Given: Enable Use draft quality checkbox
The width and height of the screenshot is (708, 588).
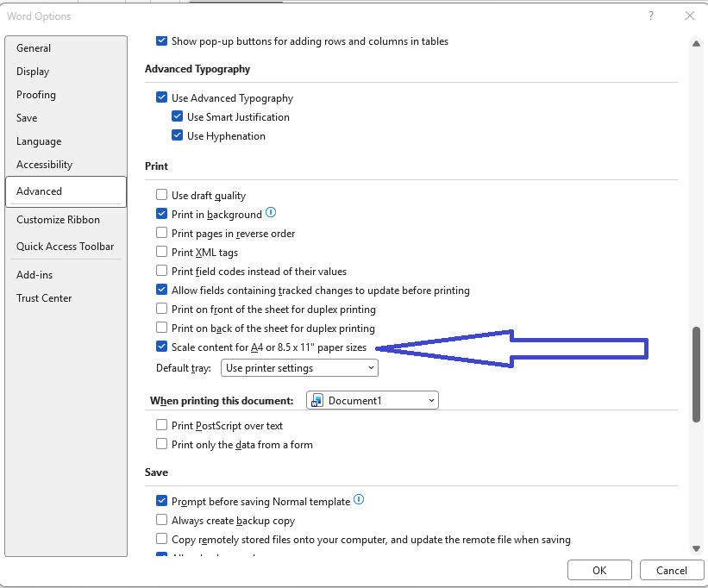Looking at the screenshot, I should pos(161,195).
